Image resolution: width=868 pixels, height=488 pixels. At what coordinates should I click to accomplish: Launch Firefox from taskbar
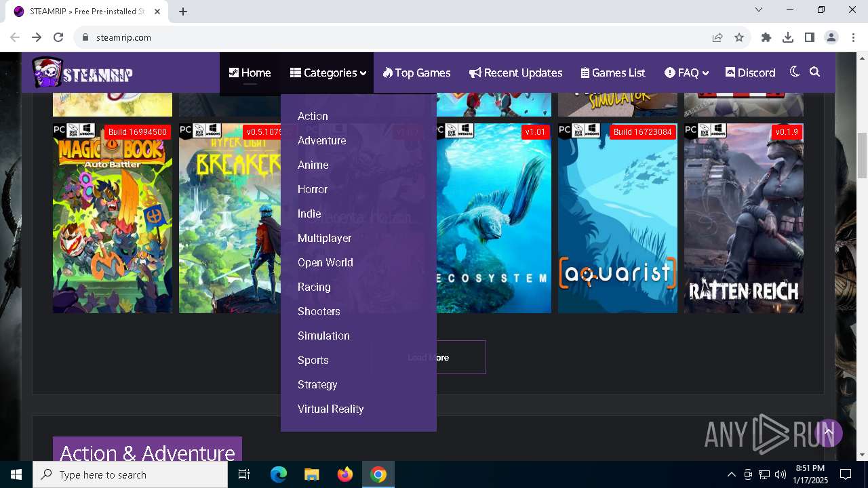[x=345, y=474]
